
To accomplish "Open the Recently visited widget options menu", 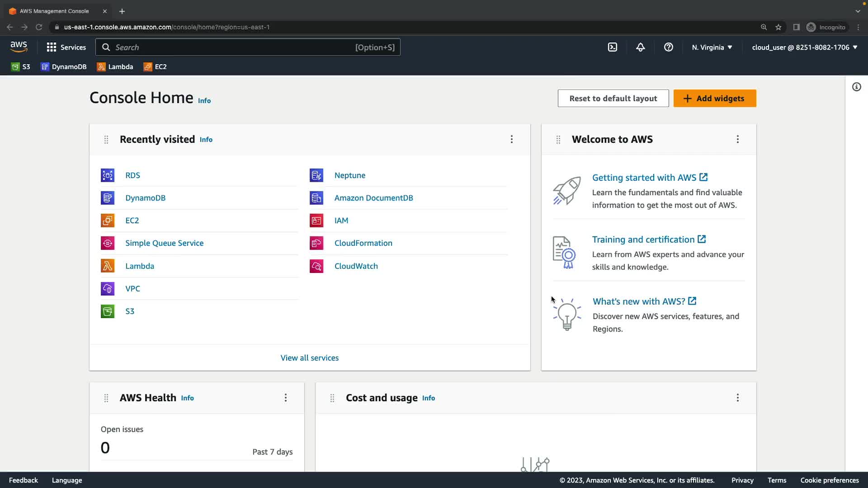I will [512, 139].
